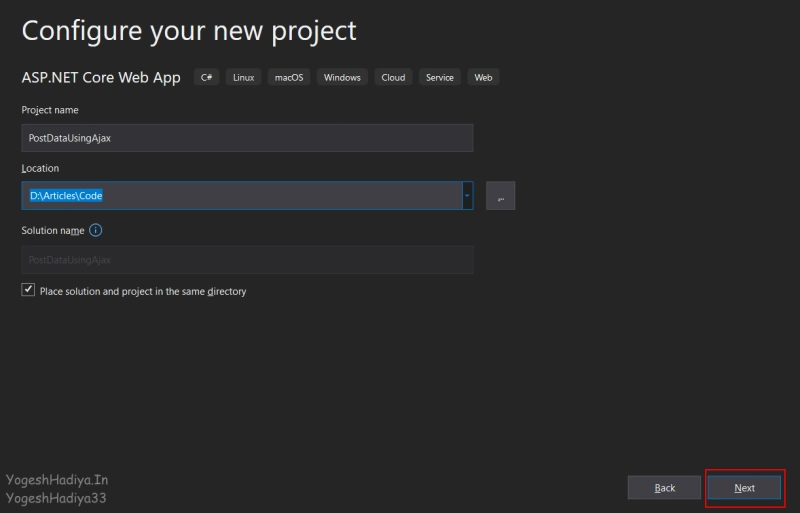The height and width of the screenshot is (513, 800).
Task: Click the Project name label
Action: (x=50, y=110)
